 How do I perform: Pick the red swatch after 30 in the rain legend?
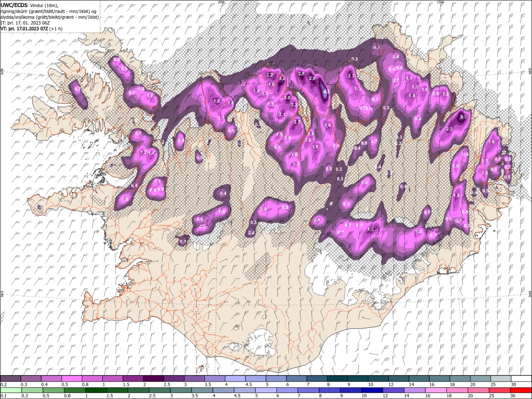(521, 390)
